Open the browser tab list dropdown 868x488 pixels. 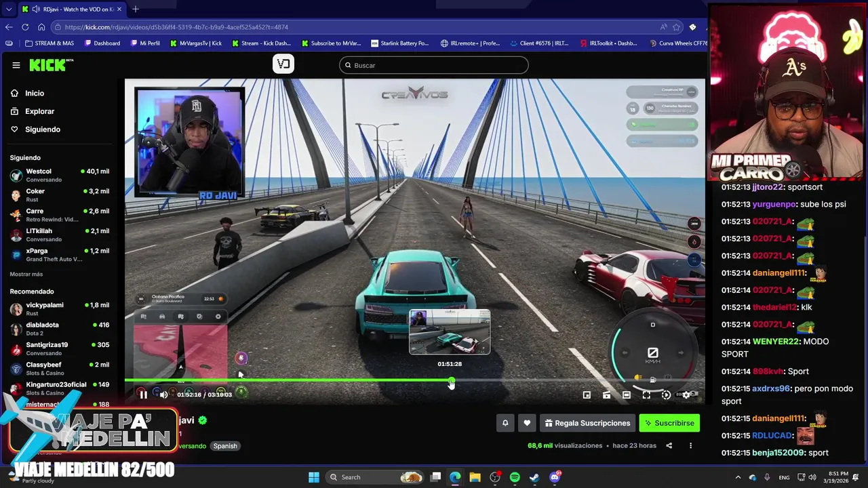[8, 9]
